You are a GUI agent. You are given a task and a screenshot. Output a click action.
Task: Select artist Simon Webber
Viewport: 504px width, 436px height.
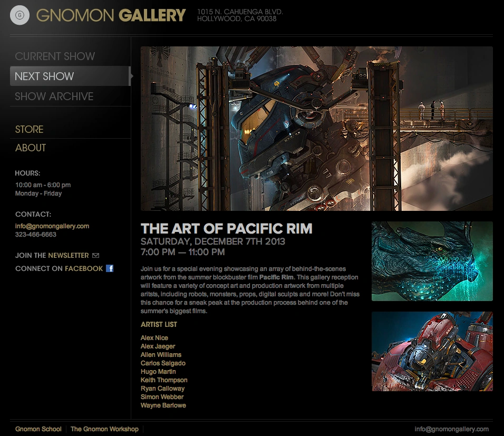pos(162,397)
